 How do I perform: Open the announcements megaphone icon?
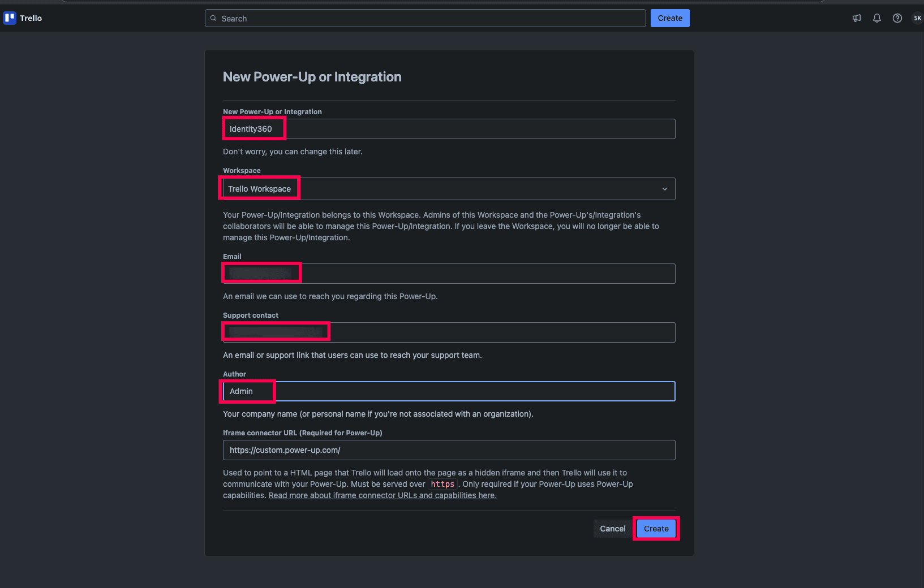tap(856, 18)
